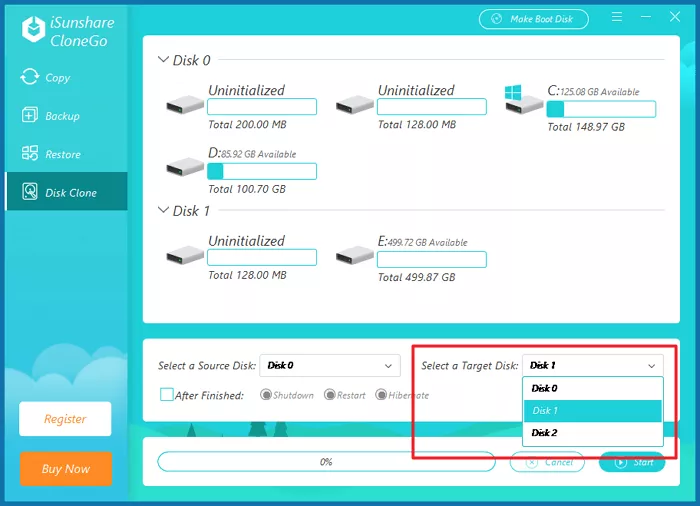
Task: Click the iSunshare CloneGo logo icon
Action: (x=33, y=29)
